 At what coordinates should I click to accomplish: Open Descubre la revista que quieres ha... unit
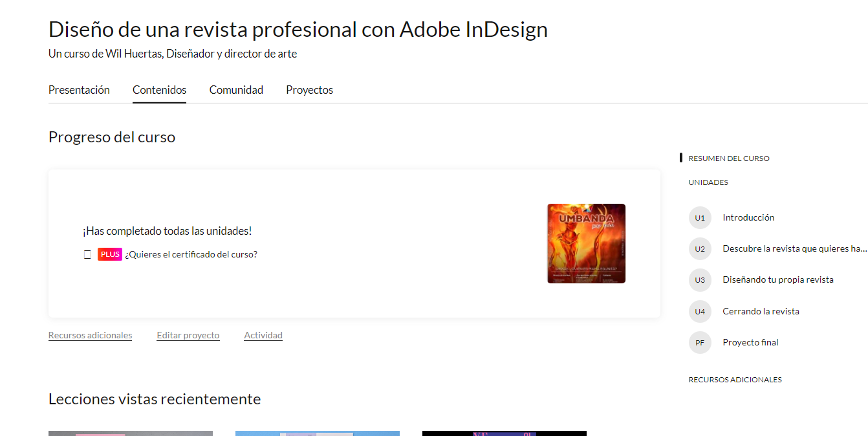click(795, 249)
